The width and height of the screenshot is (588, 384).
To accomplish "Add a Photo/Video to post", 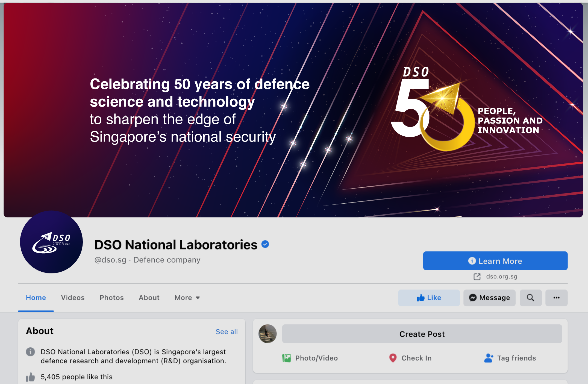I will tap(310, 358).
